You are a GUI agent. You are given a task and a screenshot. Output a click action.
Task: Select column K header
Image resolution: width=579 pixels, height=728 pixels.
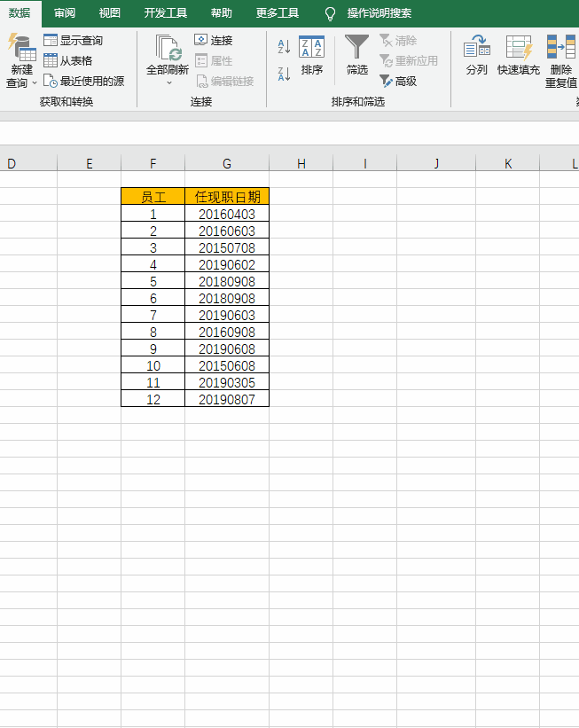pos(507,163)
